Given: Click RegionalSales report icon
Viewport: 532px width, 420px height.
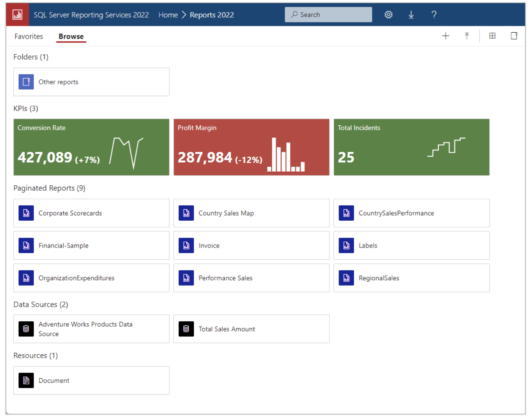Looking at the screenshot, I should (x=346, y=278).
